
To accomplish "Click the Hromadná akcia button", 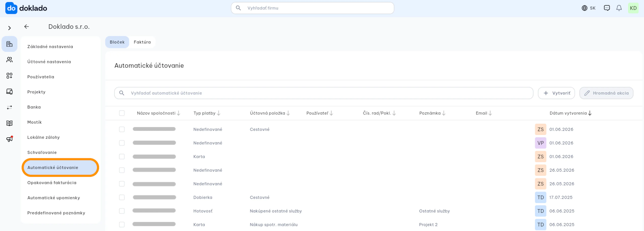I will [606, 93].
